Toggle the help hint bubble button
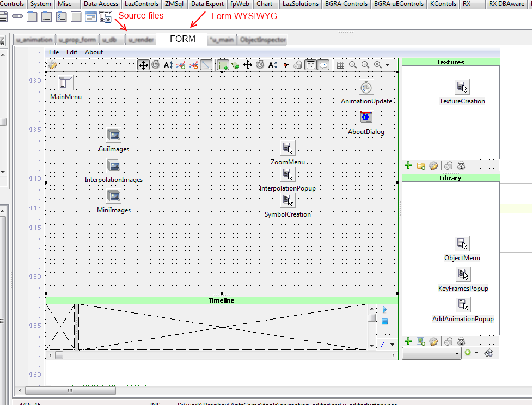 (323, 65)
